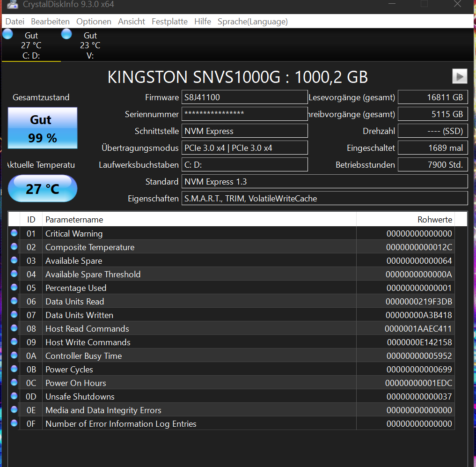The image size is (476, 467).
Task: Click status dot for Percentage Used row
Action: 14,287
